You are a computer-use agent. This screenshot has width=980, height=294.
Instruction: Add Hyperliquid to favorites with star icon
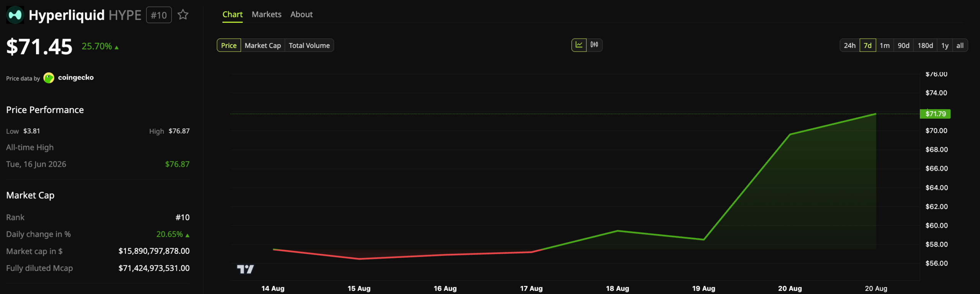coord(183,15)
